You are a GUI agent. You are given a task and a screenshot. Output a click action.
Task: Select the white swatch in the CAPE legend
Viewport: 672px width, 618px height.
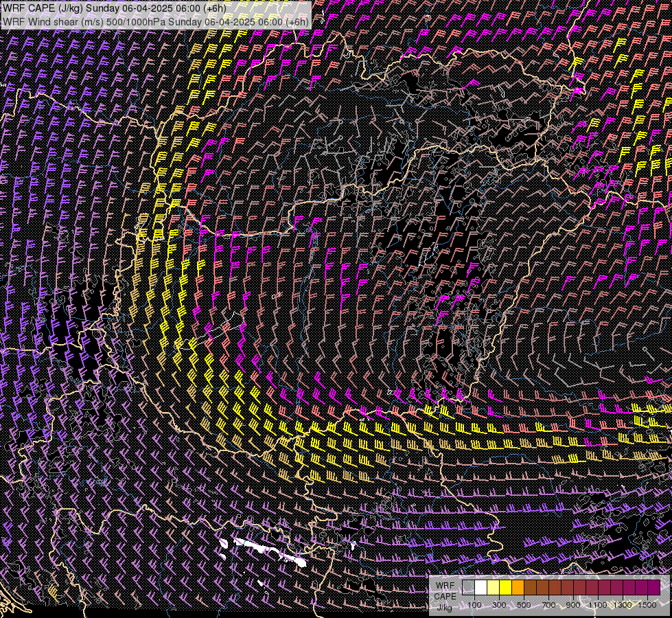[x=481, y=587]
